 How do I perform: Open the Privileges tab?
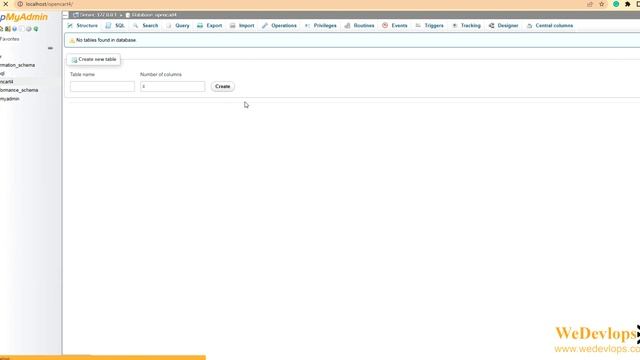tap(321, 25)
